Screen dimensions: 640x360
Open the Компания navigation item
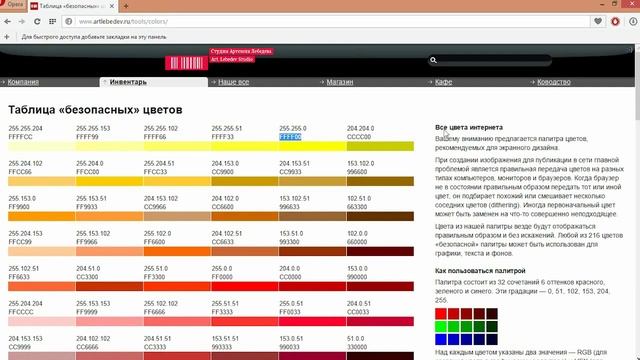[x=23, y=82]
